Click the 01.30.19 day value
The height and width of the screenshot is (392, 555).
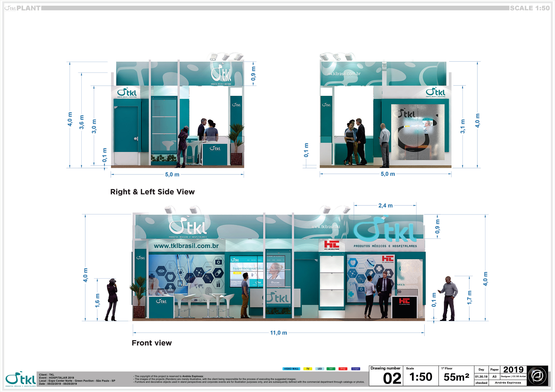point(481,377)
